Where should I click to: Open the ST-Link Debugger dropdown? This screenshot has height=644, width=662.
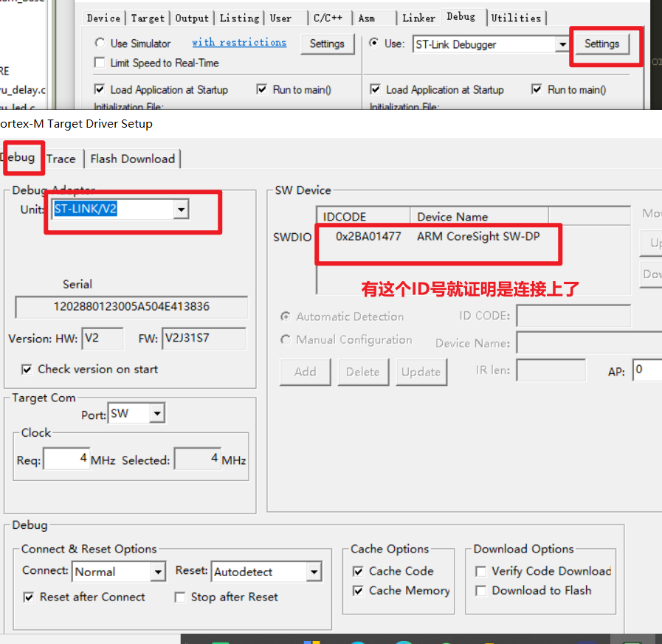563,44
